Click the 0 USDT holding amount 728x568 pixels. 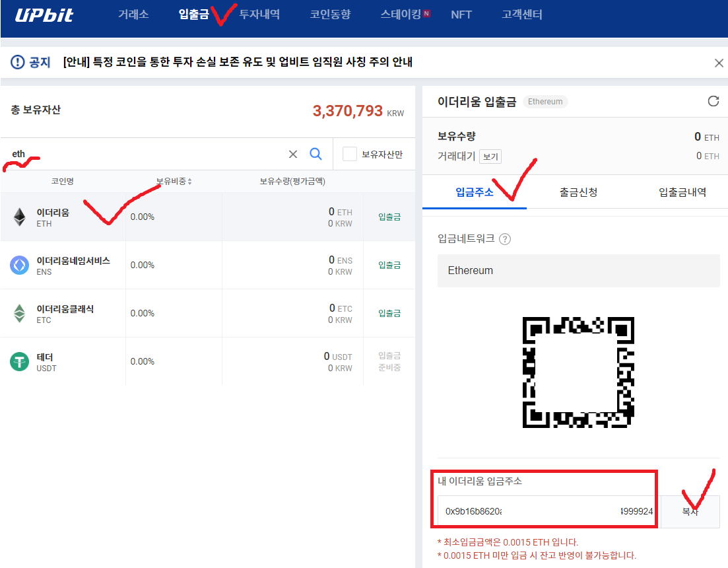tap(338, 357)
